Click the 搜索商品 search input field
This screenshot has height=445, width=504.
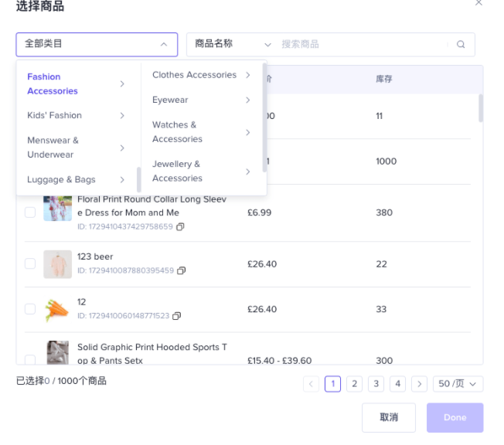[x=359, y=45]
